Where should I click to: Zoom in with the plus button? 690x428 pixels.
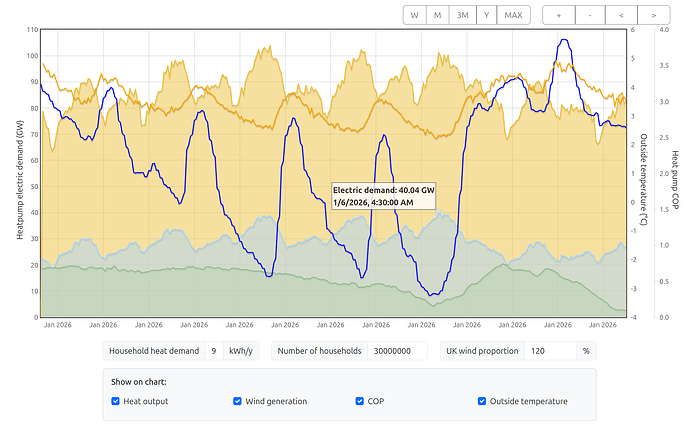pos(558,15)
